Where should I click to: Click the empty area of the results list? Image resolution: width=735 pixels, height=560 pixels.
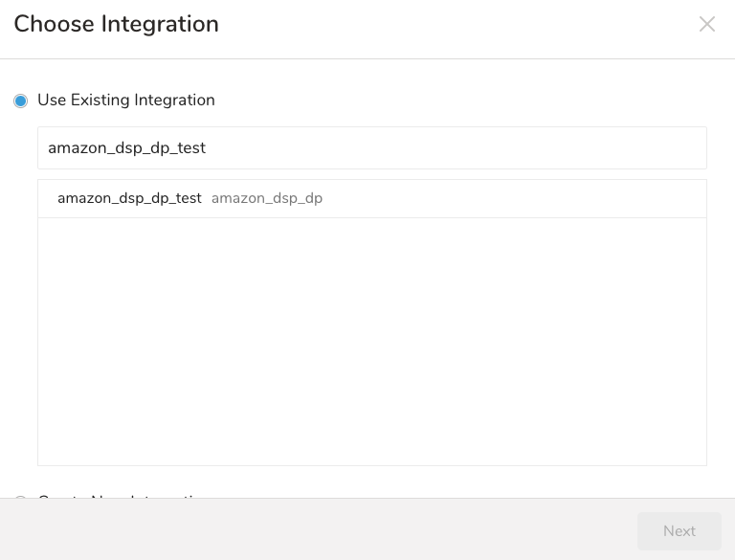coord(371,340)
